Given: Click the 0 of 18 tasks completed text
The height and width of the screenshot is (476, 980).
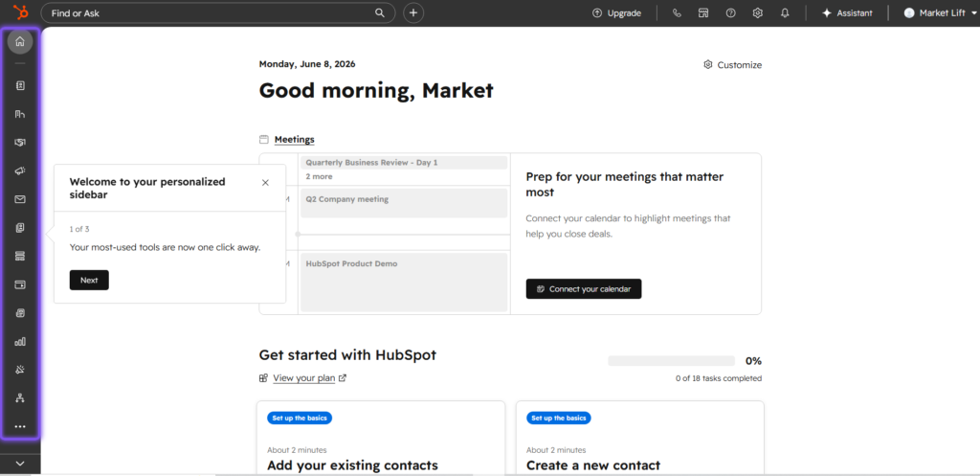Looking at the screenshot, I should [x=719, y=378].
